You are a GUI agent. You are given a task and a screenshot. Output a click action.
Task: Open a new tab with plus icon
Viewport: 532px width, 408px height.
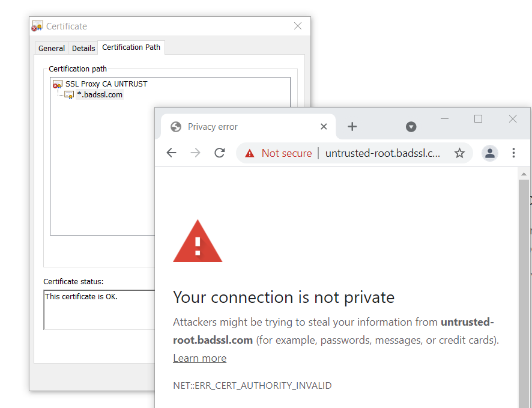click(352, 127)
